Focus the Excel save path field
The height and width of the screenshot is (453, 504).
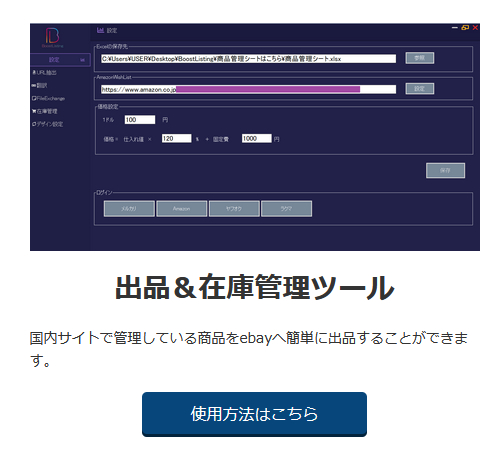tap(248, 59)
